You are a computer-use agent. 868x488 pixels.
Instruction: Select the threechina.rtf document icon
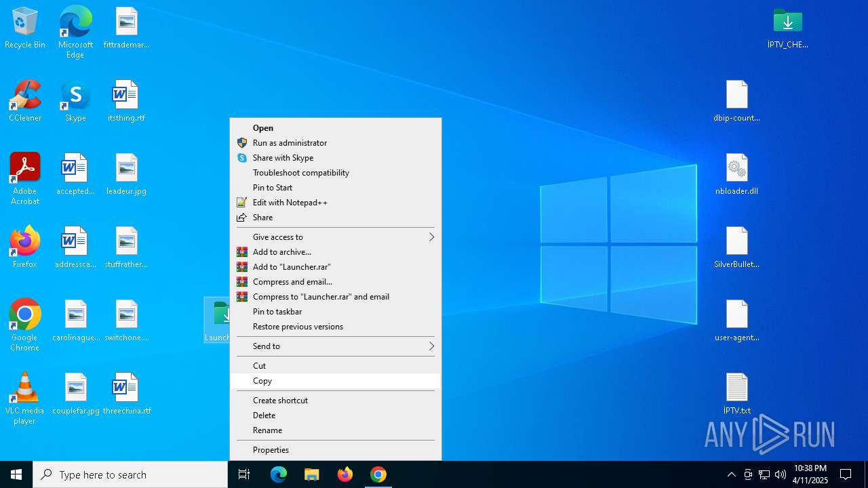pyautogui.click(x=126, y=394)
